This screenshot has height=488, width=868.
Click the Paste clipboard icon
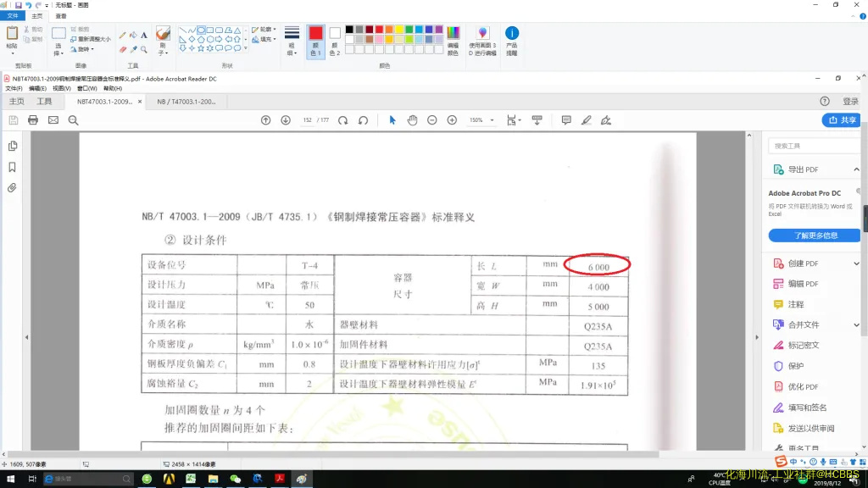coord(12,34)
